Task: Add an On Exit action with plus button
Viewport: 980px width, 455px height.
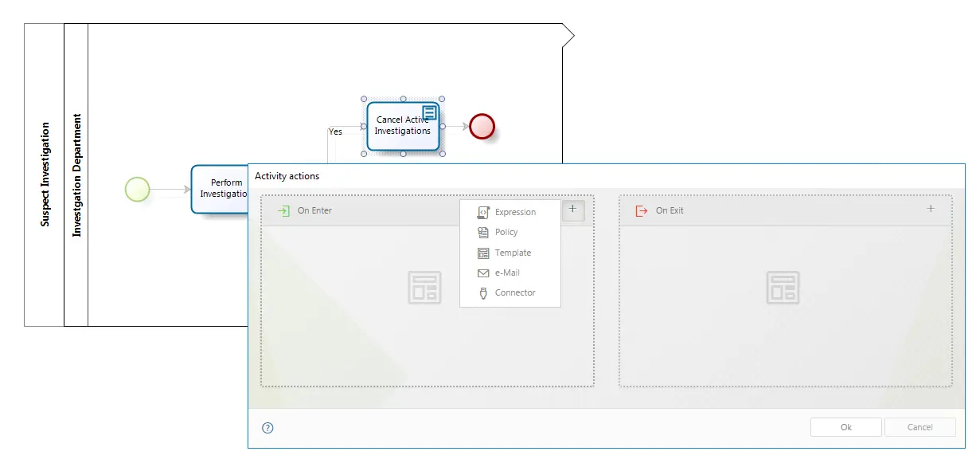Action: tap(931, 209)
